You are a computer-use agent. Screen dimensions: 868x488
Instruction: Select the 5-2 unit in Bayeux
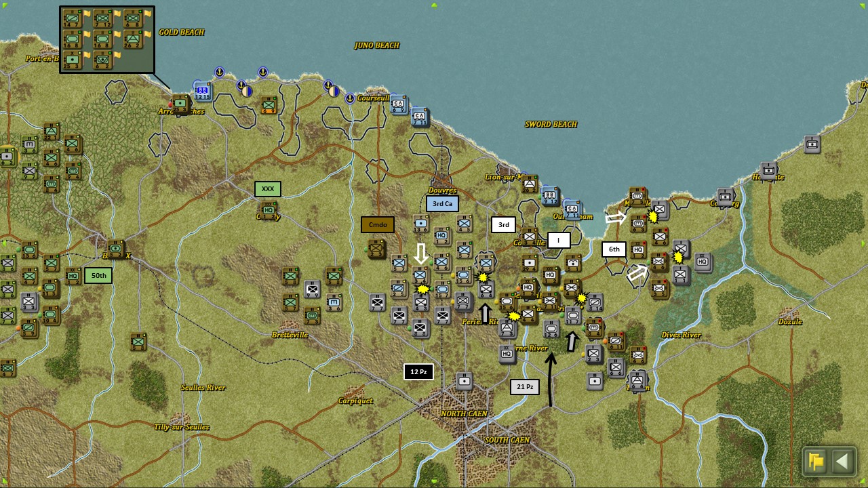tap(116, 249)
